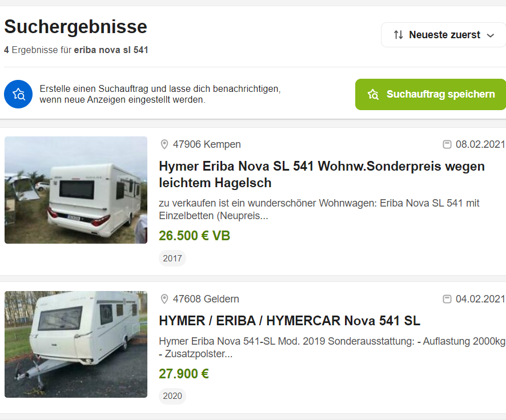Viewport: 506px width, 420px height.
Task: Click the description mentioning Auflastung 2000kg
Action: (332, 347)
